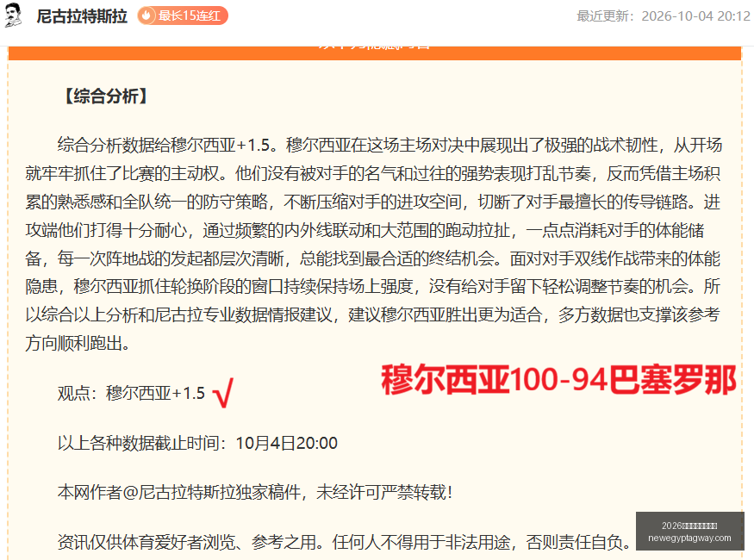Select the first analysis sentence 综合分析数据给穆尔西亚+1.5
This screenshot has height=560, width=754.
pos(167,145)
